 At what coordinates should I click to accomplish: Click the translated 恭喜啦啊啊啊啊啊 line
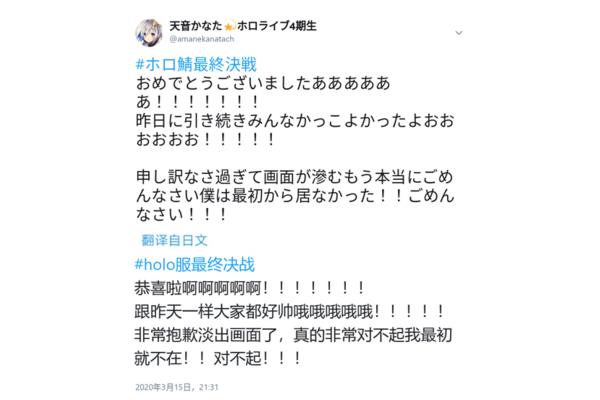pyautogui.click(x=249, y=288)
